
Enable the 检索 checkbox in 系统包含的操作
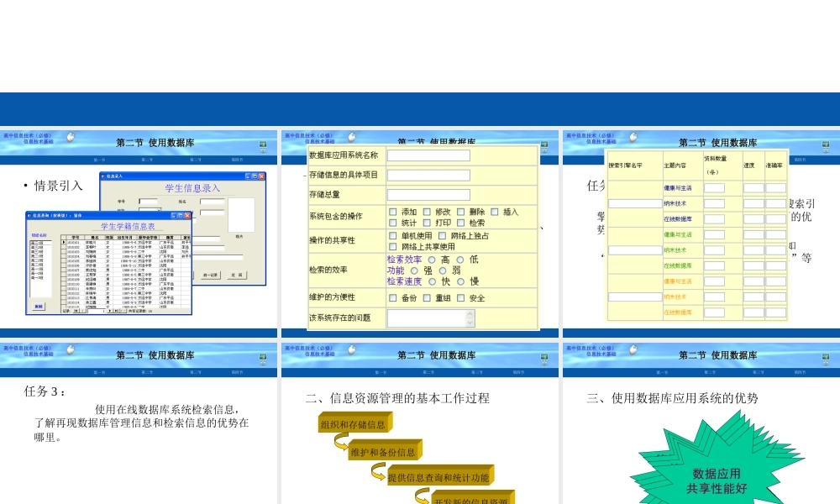point(460,223)
